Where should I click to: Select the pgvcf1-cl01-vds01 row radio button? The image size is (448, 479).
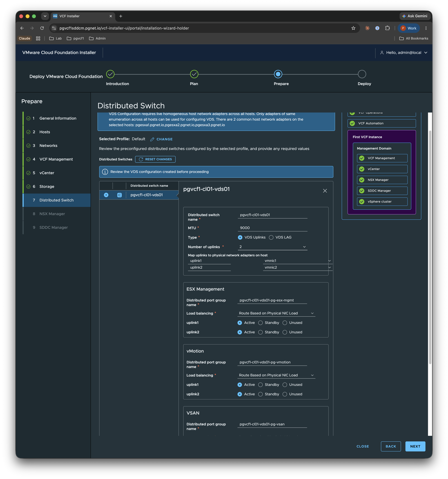click(x=106, y=195)
